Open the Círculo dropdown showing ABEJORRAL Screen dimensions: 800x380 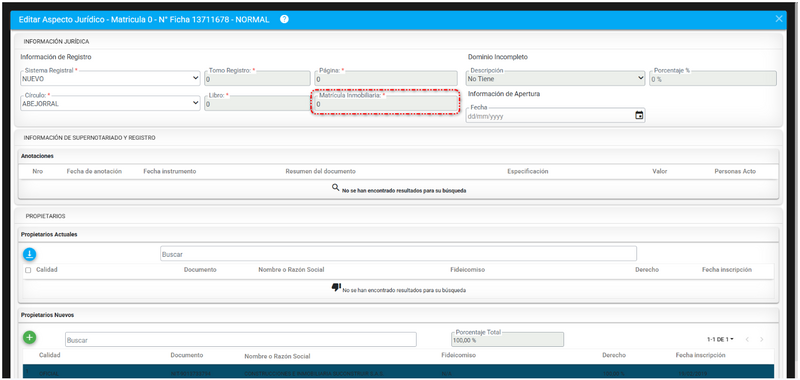(x=110, y=103)
